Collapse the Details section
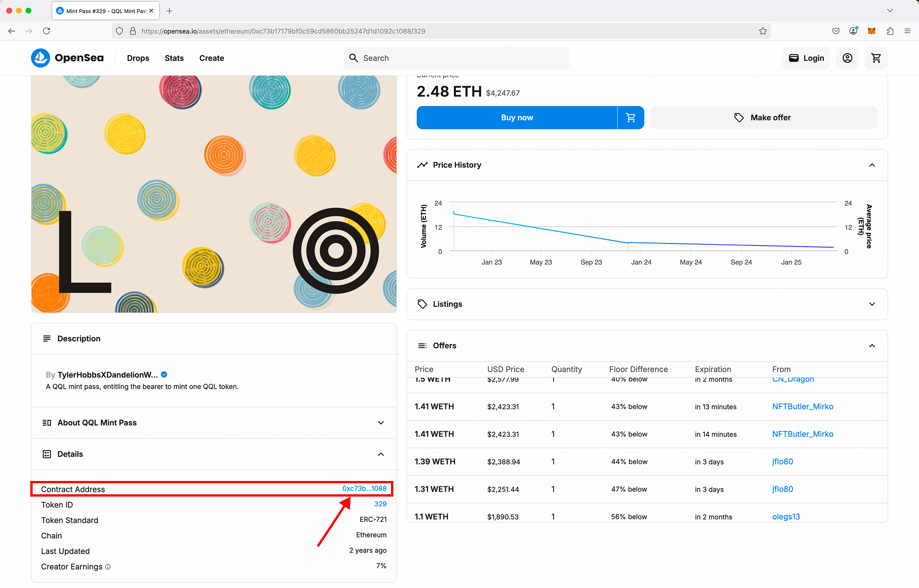Viewport: 919px width, 588px height. [380, 454]
